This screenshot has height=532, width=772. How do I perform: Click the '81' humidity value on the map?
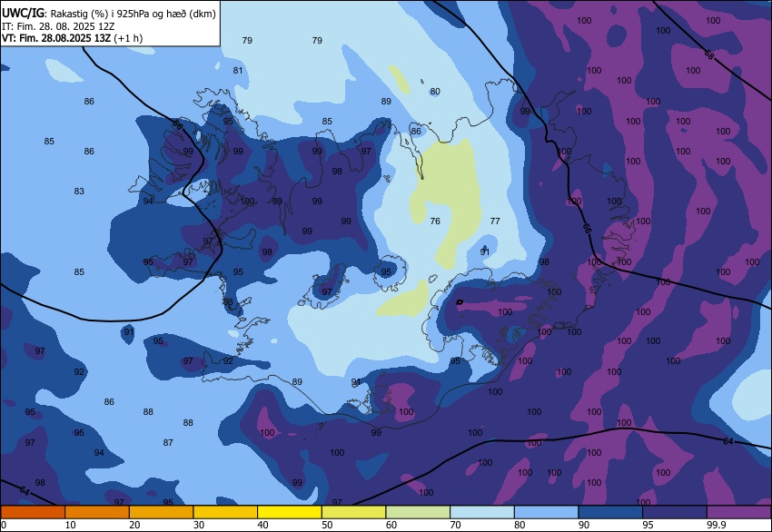pyautogui.click(x=238, y=71)
